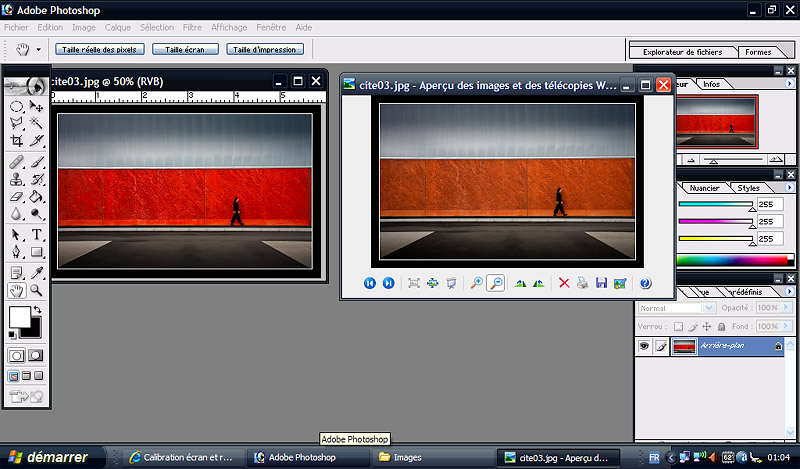The height and width of the screenshot is (469, 800).
Task: Go to next image in Aperçu viewer
Action: click(x=388, y=283)
